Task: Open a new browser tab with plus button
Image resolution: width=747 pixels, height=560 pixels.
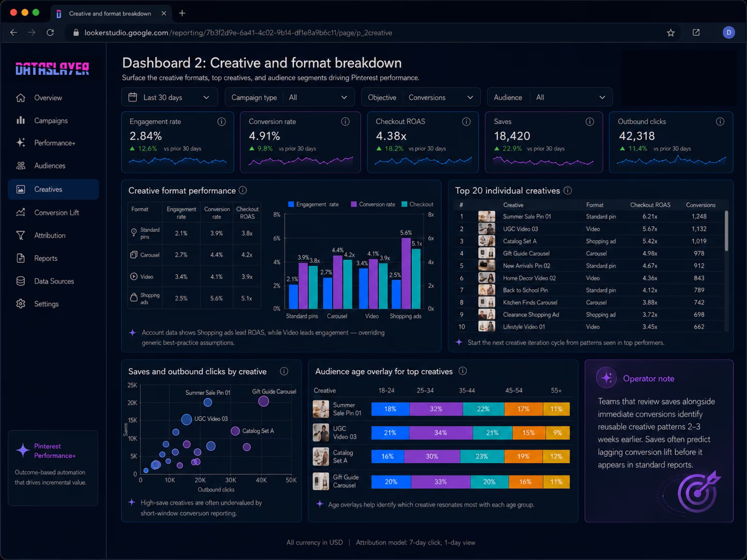Action: pos(182,13)
